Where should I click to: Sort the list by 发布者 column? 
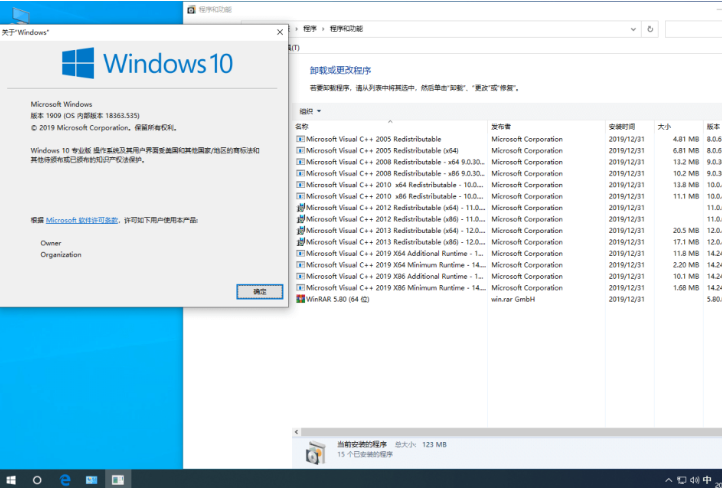[501, 126]
